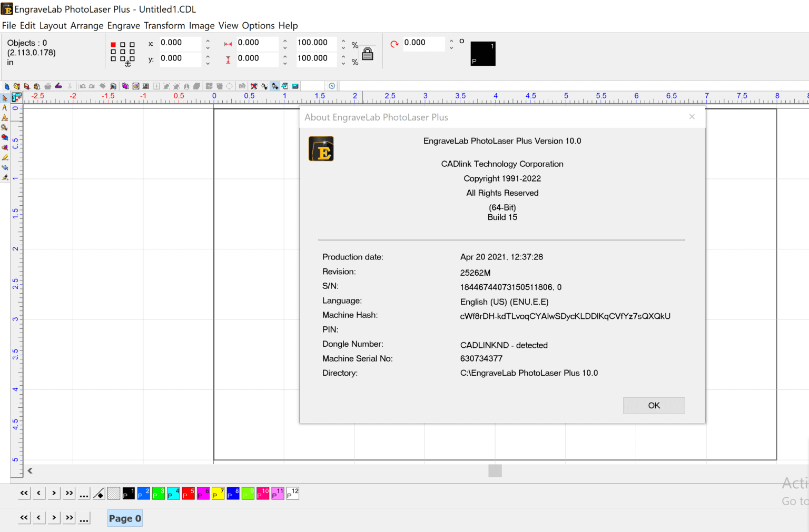
Task: Select the magnifier Zoom tool
Action: point(5,128)
